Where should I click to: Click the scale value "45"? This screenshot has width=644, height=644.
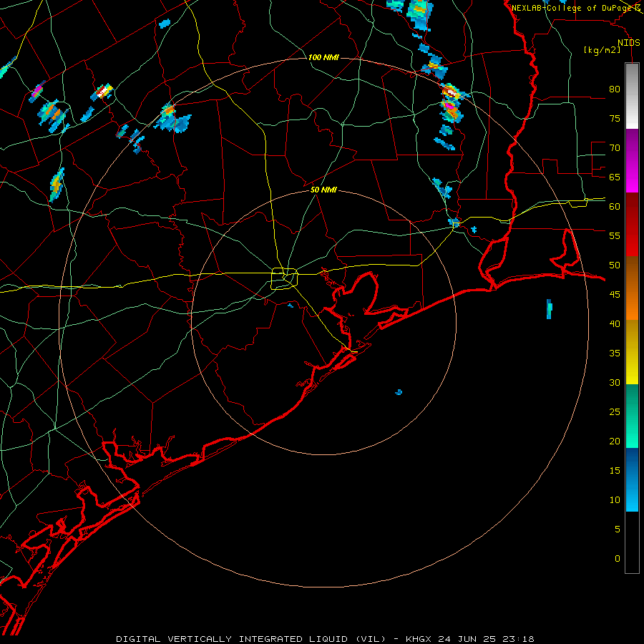tap(615, 295)
